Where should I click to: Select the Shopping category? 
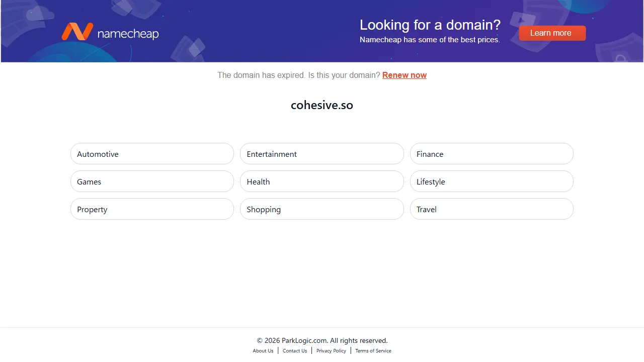pyautogui.click(x=321, y=209)
